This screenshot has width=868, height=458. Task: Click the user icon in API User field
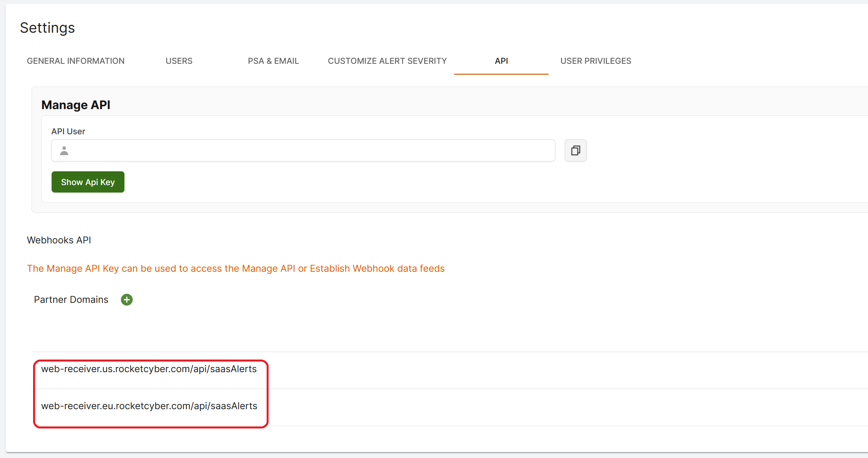coord(64,150)
